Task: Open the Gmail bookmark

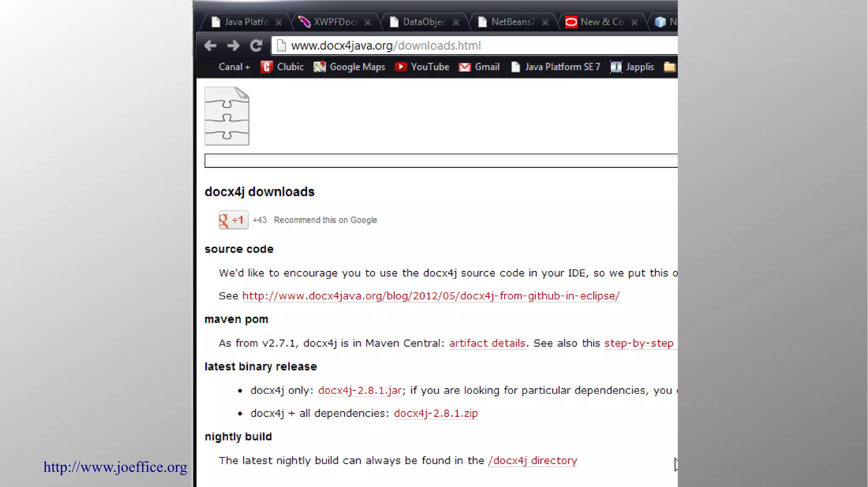Action: [479, 67]
